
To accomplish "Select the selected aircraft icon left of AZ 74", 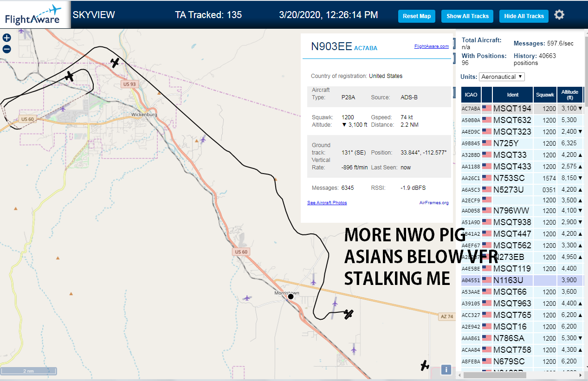I will click(349, 314).
